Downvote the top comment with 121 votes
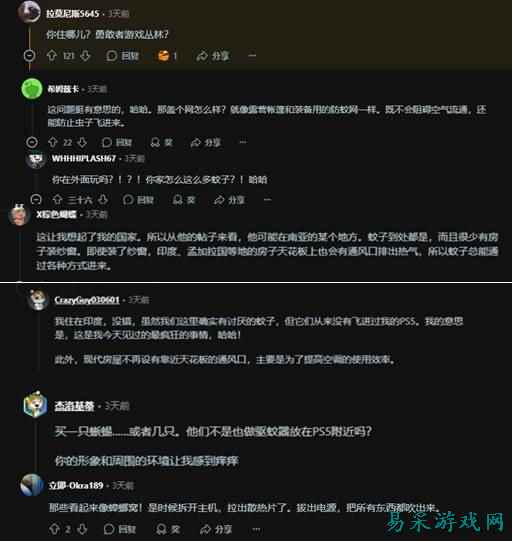This screenshot has height=541, width=512. (x=85, y=56)
